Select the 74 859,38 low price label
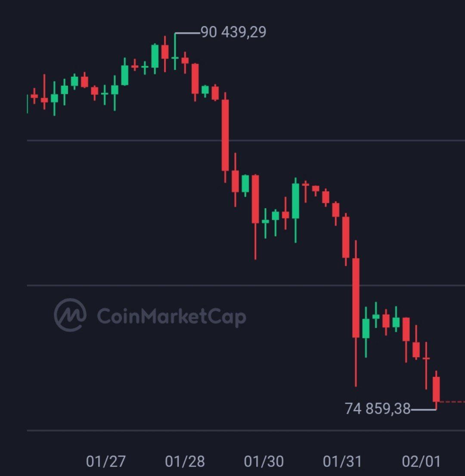The image size is (465, 476). pos(378,409)
